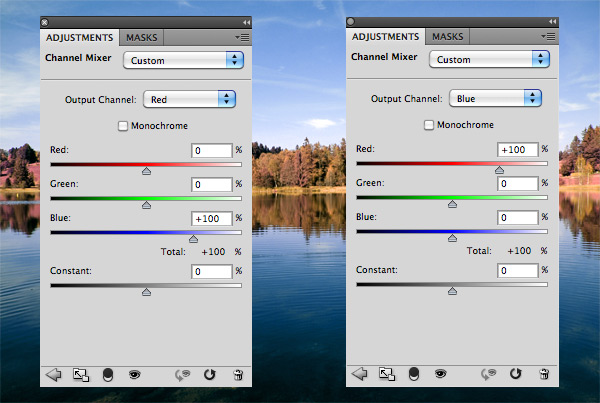Image resolution: width=600 pixels, height=403 pixels.
Task: Open Output Channel Red dropdown
Action: 189,100
